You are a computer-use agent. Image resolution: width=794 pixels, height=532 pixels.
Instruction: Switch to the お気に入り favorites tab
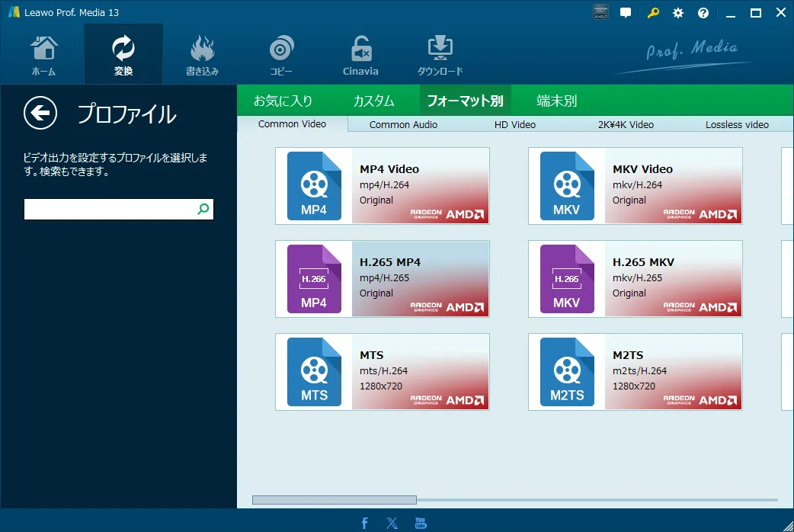(283, 101)
